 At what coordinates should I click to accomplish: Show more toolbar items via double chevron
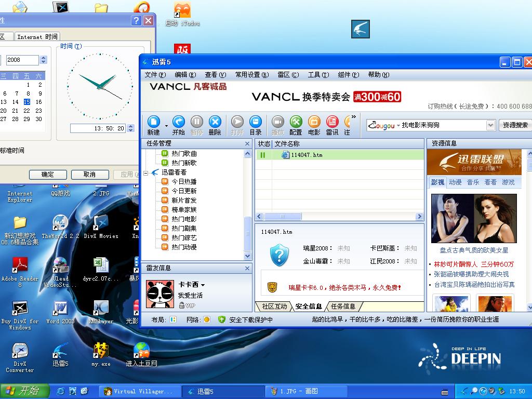354,117
